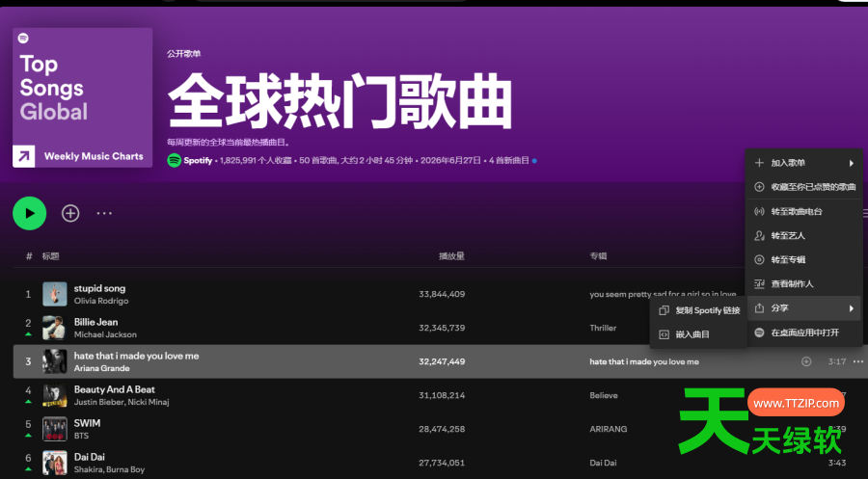The width and height of the screenshot is (868, 479).
Task: Open the Billie Jean track title
Action: coord(95,322)
